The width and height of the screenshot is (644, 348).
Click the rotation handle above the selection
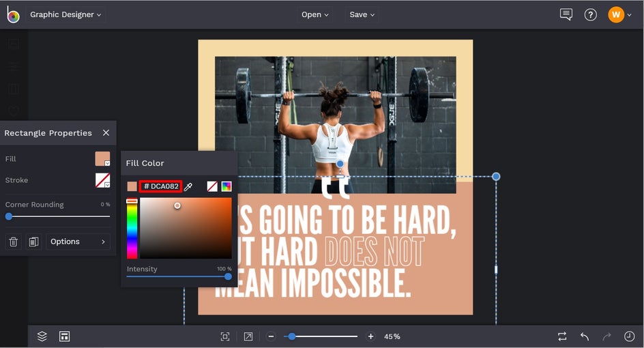point(340,164)
